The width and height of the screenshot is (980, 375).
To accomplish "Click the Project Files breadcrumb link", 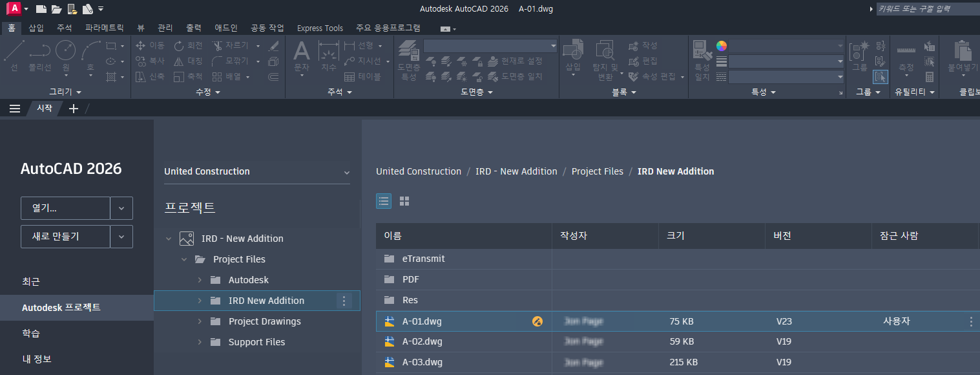I will tap(598, 171).
